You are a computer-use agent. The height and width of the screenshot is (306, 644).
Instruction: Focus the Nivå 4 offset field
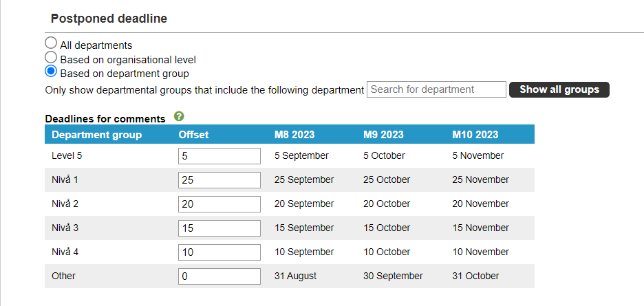tap(219, 252)
